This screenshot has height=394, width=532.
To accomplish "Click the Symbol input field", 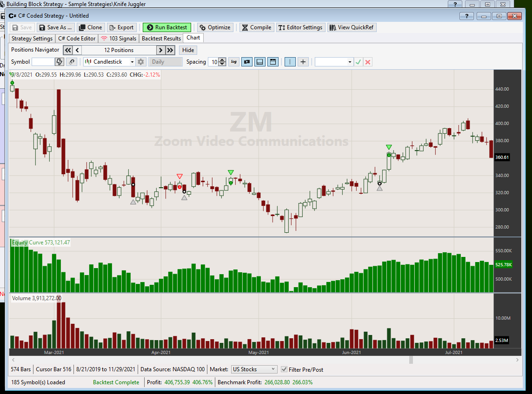I will [43, 62].
